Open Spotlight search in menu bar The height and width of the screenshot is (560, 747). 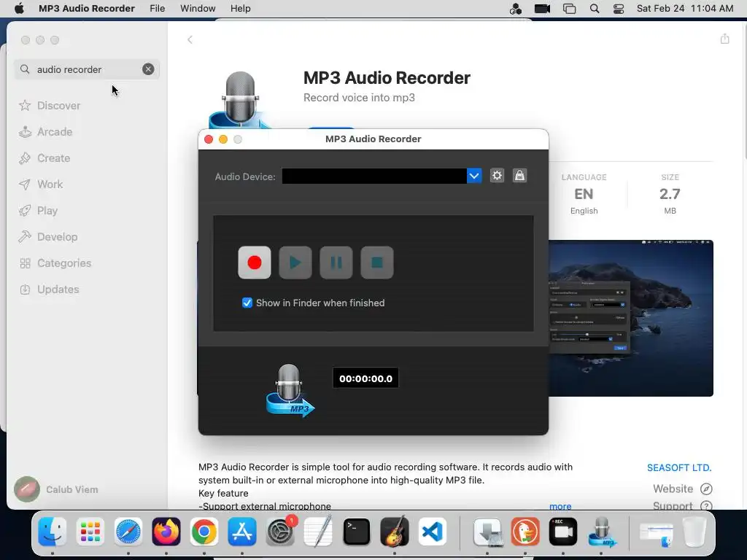(x=595, y=9)
